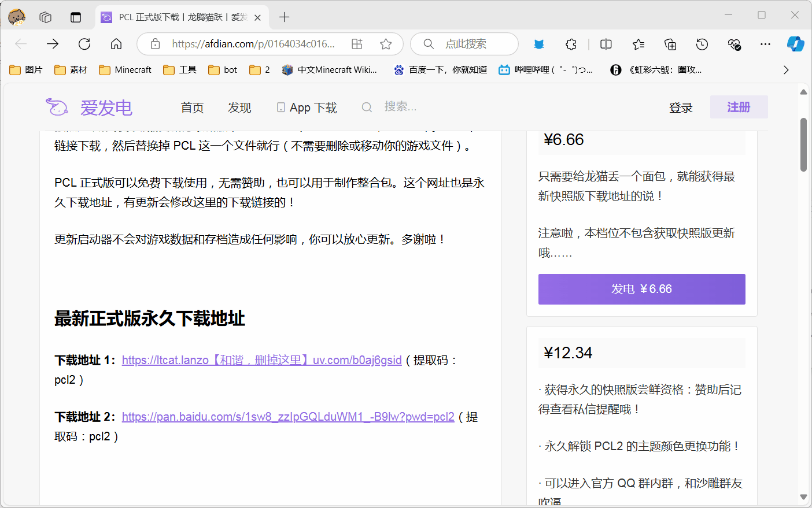Open the 哔哩哔哩 bookmark
The height and width of the screenshot is (508, 812).
[547, 69]
